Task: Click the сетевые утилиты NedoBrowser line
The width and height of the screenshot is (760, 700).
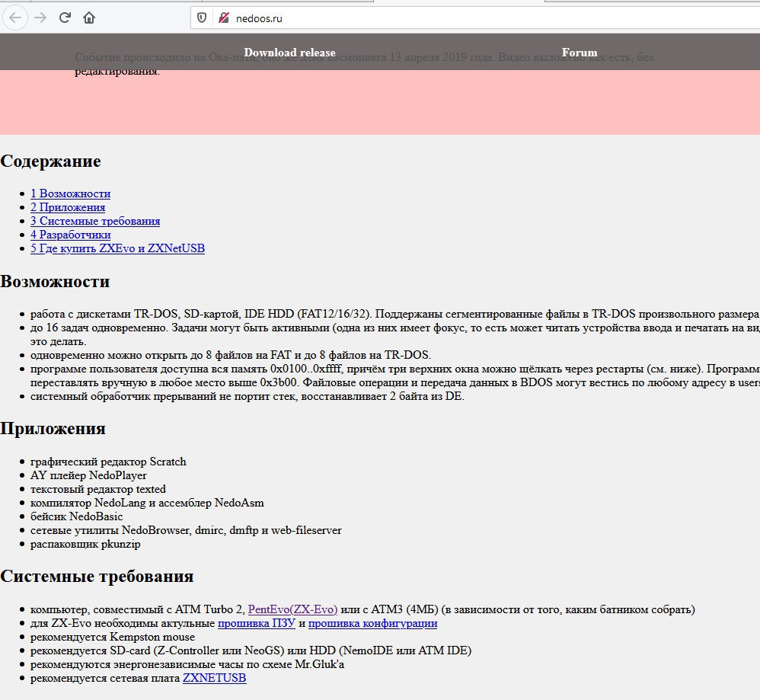Action: point(186,530)
